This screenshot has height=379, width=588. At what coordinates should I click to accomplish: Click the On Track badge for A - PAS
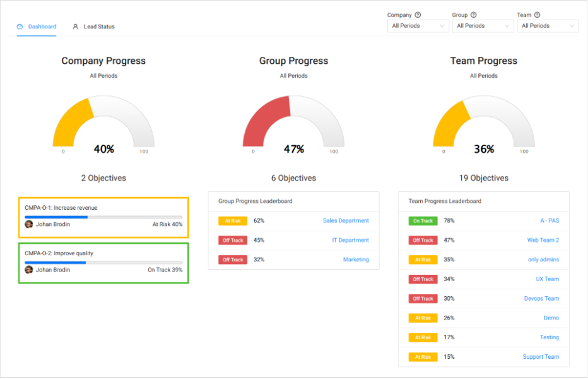click(x=423, y=221)
